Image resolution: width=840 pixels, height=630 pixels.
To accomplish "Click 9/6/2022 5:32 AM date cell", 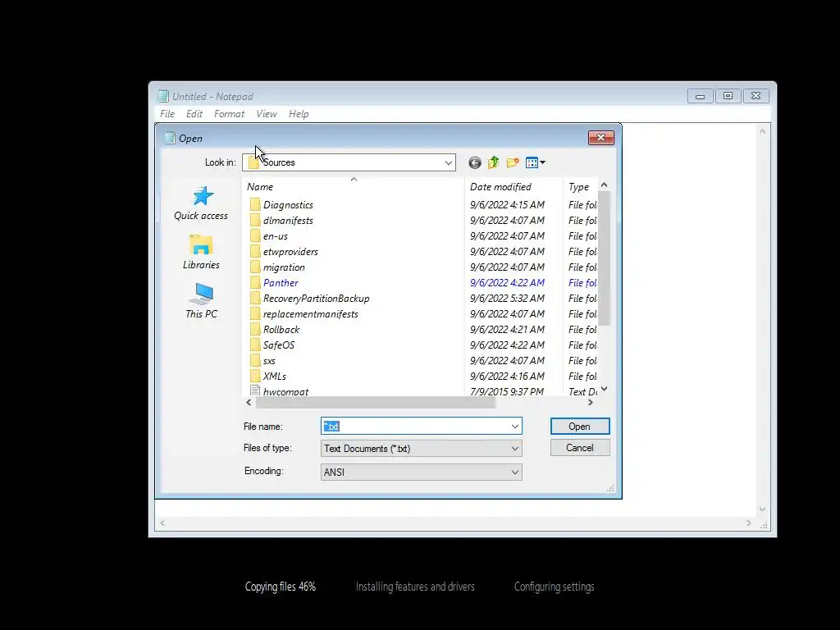I will coord(507,299).
